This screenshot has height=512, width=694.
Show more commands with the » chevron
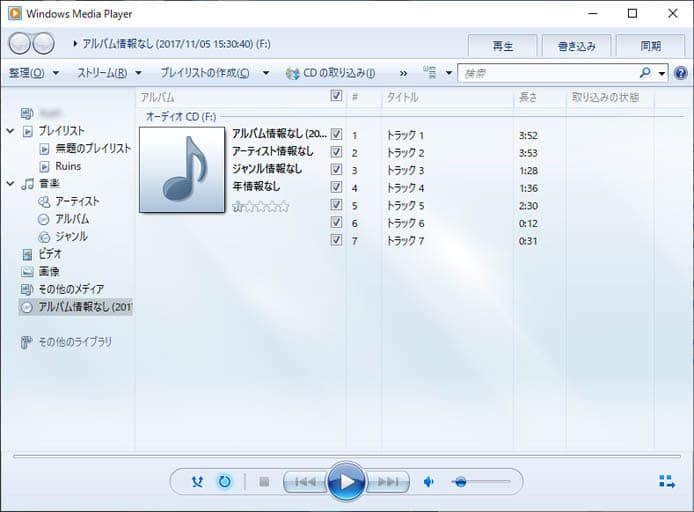[403, 73]
